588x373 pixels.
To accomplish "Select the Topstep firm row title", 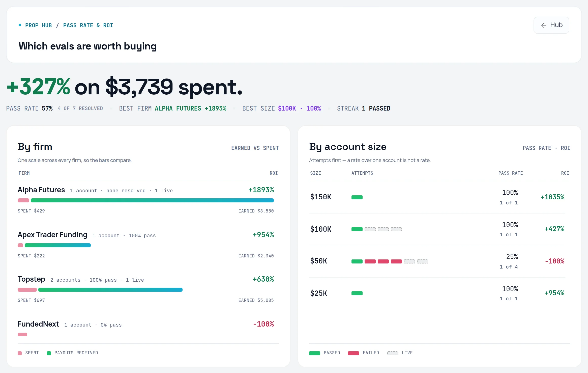I will pyautogui.click(x=31, y=279).
